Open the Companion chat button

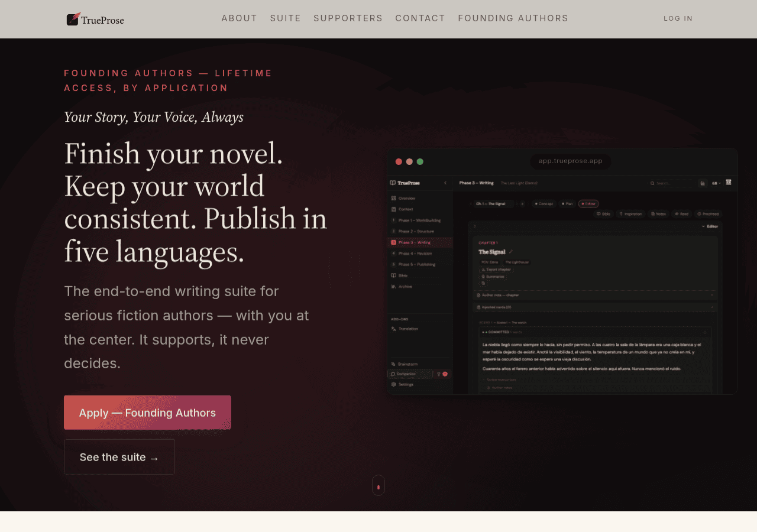click(x=410, y=374)
